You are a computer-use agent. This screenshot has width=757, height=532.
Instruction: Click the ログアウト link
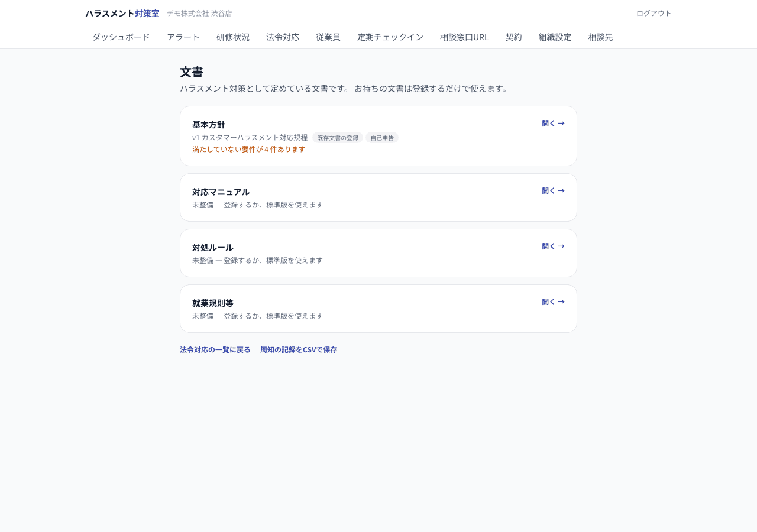click(x=654, y=13)
